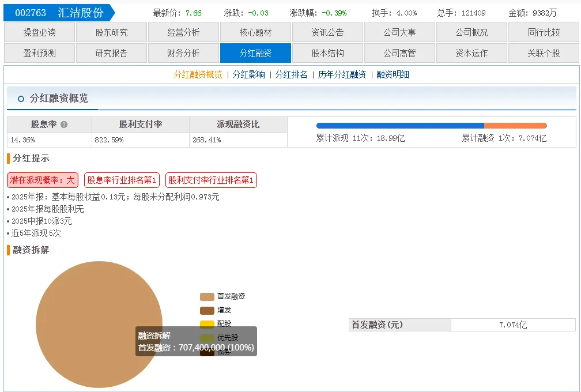The width and height of the screenshot is (581, 392).
Task: Click the 分红融资概览 sub-link
Action: point(198,74)
